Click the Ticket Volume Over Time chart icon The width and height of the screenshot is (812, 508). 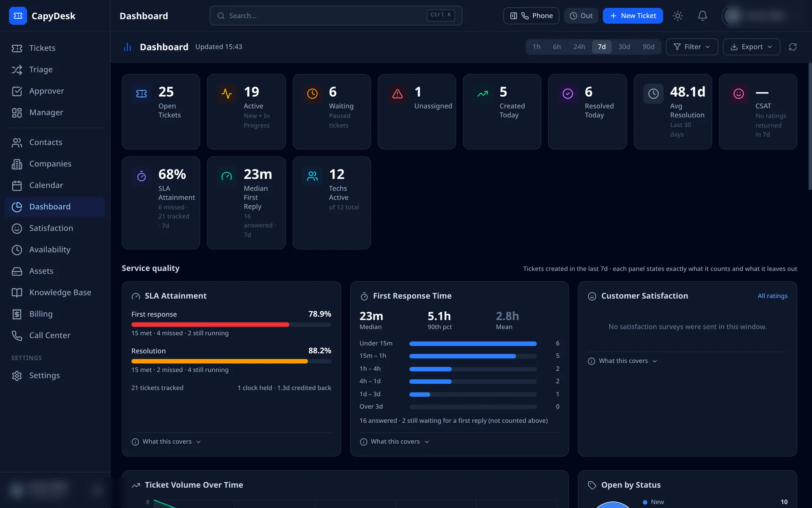tap(136, 485)
